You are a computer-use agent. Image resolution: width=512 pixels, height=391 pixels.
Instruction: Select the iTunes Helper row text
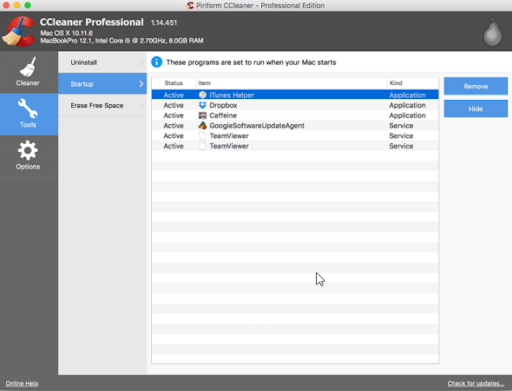click(232, 95)
